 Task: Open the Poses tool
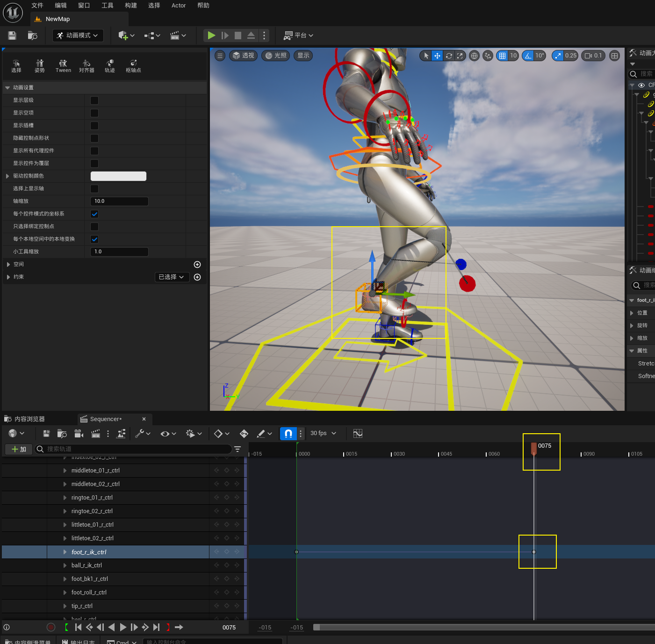click(x=40, y=66)
